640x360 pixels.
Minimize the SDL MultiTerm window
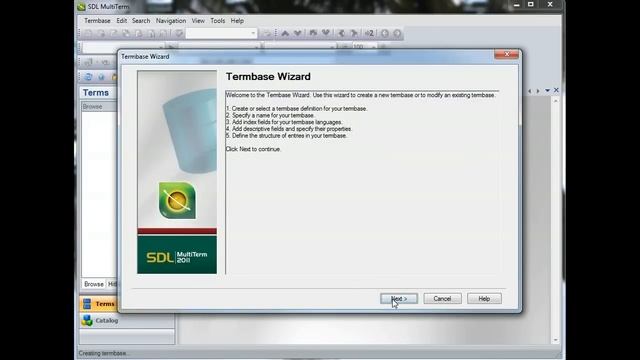[x=516, y=4]
